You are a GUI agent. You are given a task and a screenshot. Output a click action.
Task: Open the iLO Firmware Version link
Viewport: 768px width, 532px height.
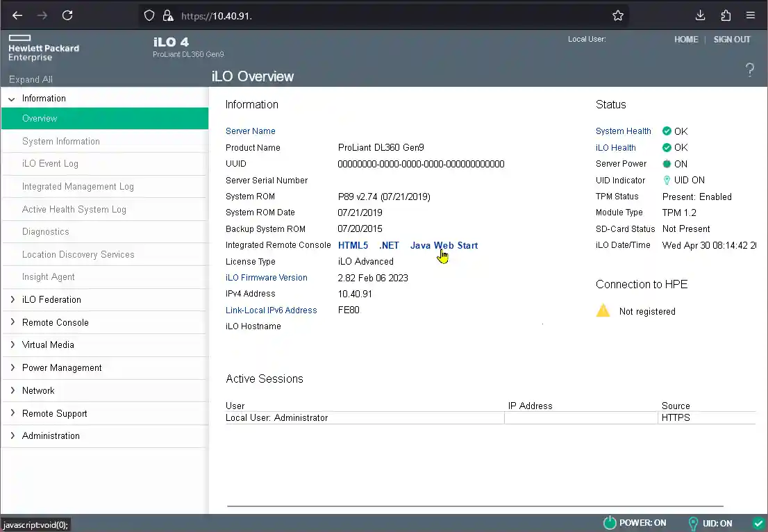coord(267,278)
